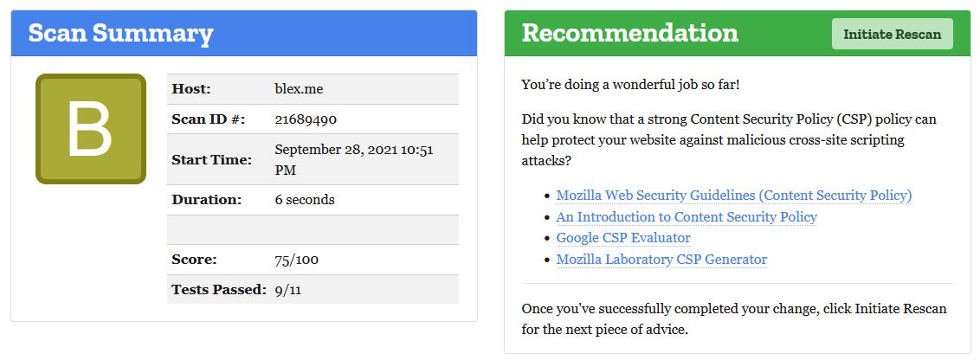Click the grade B badge
The image size is (980, 360).
point(91,129)
